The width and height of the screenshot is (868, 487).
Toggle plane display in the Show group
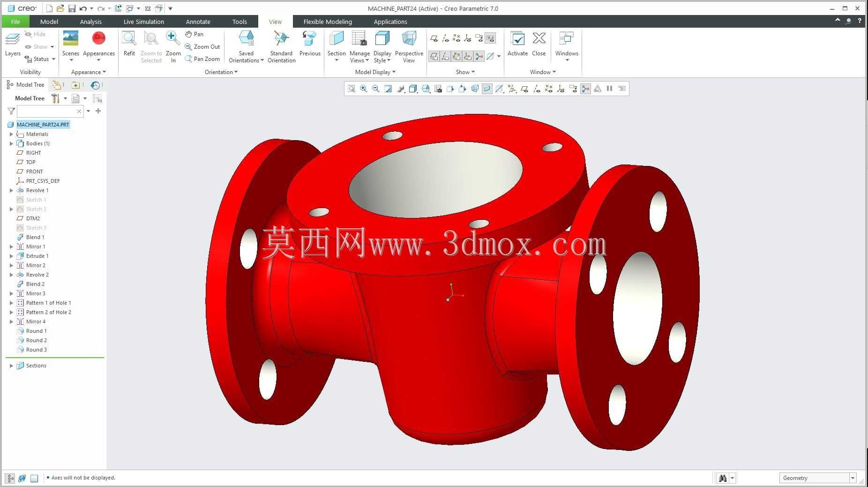[434, 38]
